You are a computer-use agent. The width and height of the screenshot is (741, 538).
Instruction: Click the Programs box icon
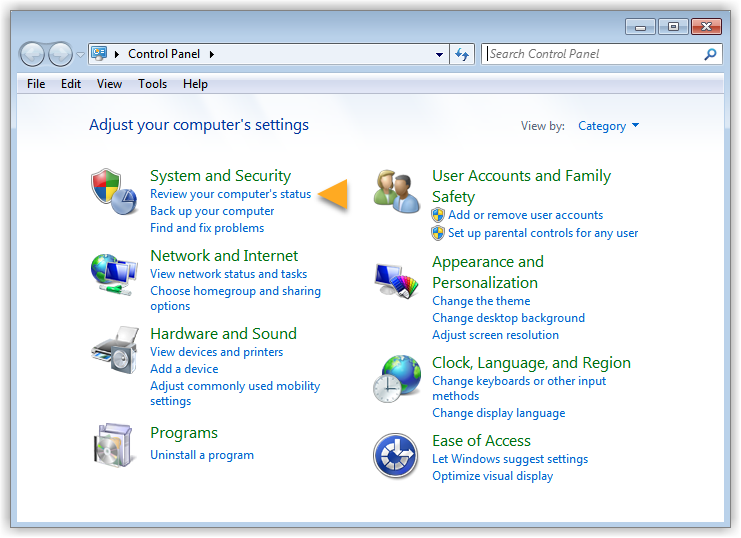click(x=114, y=446)
